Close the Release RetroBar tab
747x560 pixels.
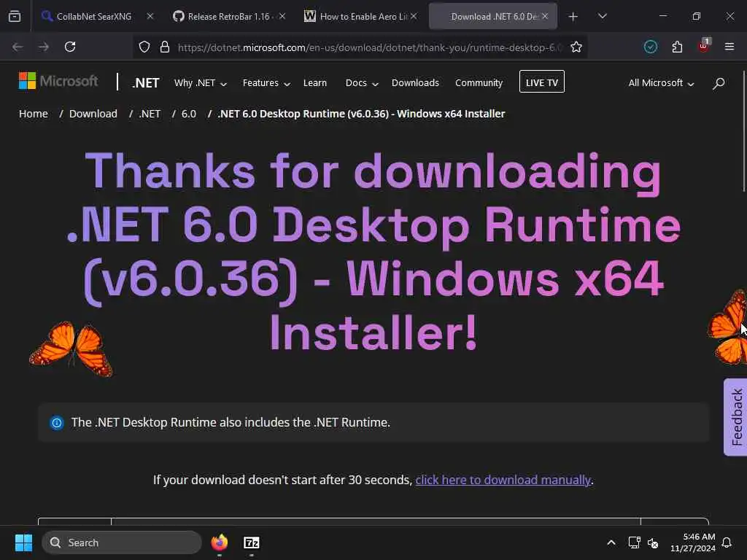pyautogui.click(x=282, y=16)
